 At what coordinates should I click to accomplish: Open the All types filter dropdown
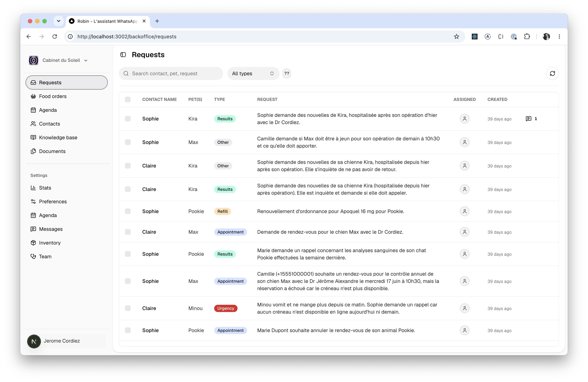[253, 73]
